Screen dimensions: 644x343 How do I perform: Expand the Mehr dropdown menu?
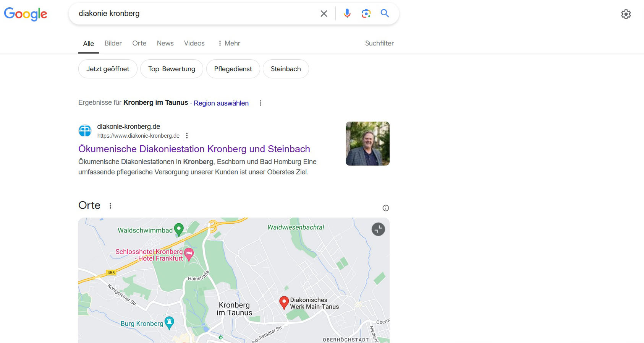[229, 43]
